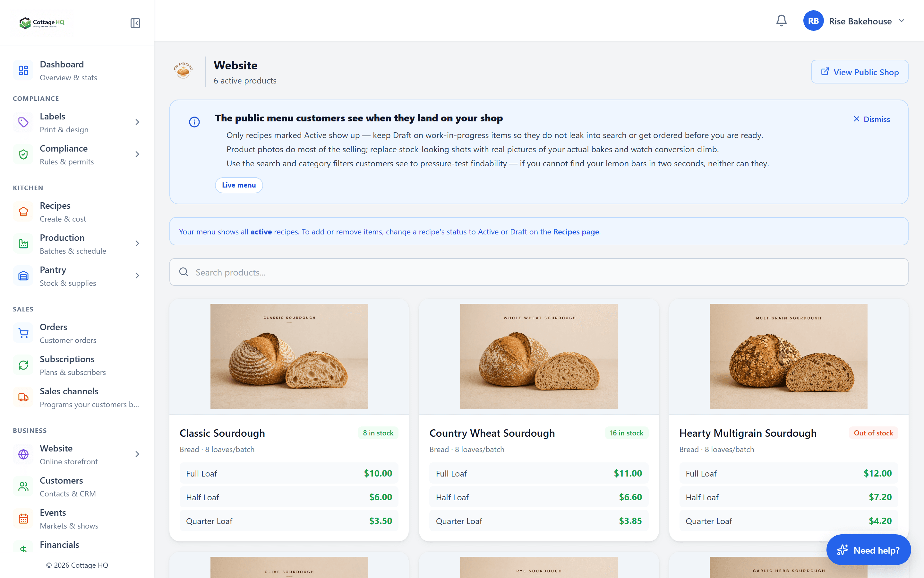The width and height of the screenshot is (924, 578).
Task: Click the external link icon on View Public Shop
Action: click(825, 72)
